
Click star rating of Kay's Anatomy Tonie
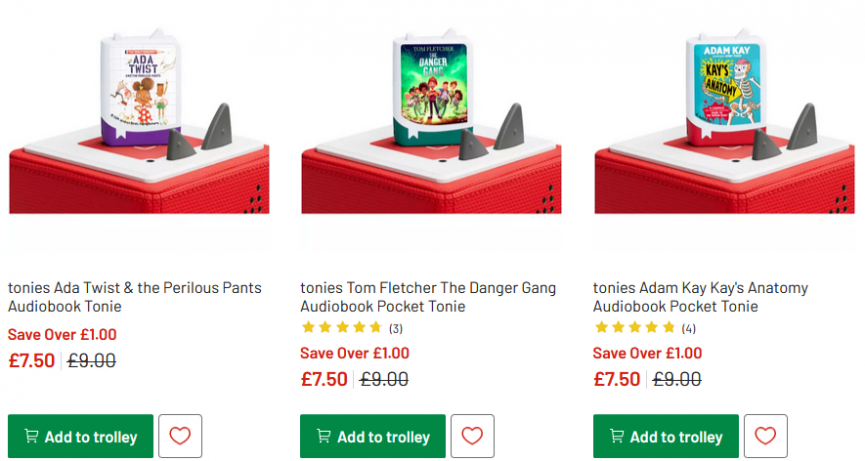[x=634, y=327]
